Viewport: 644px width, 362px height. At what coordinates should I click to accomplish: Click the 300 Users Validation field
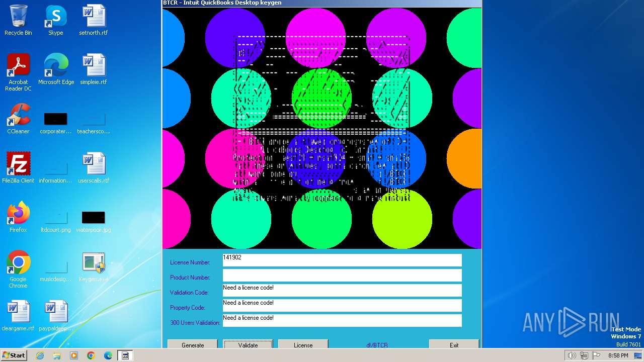coord(342,320)
